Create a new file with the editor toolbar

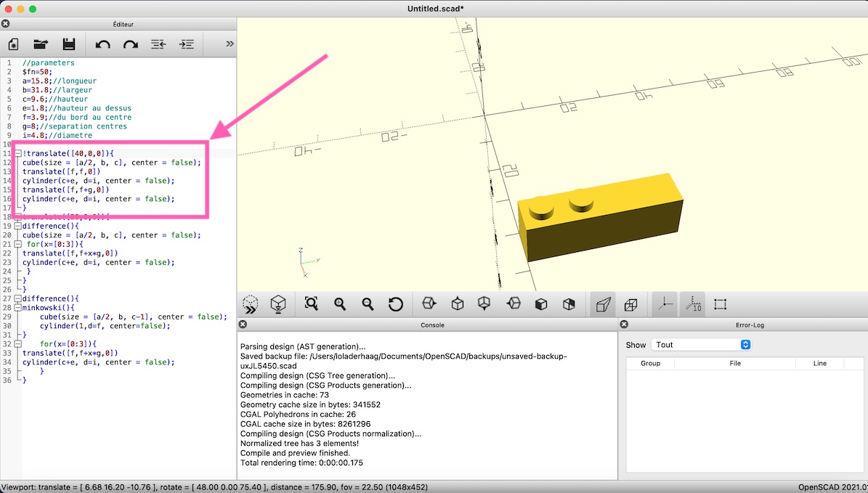(14, 44)
